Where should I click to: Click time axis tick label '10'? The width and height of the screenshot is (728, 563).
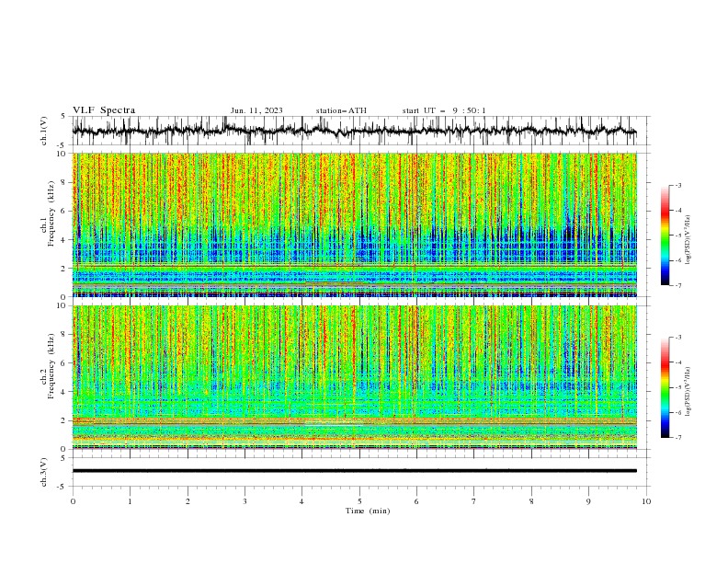tap(646, 501)
